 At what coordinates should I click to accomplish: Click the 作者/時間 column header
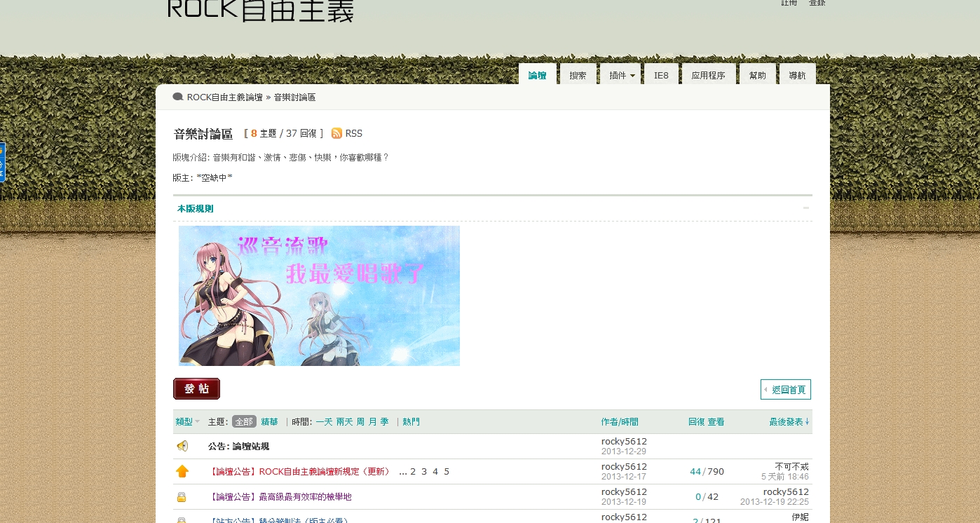tap(620, 421)
